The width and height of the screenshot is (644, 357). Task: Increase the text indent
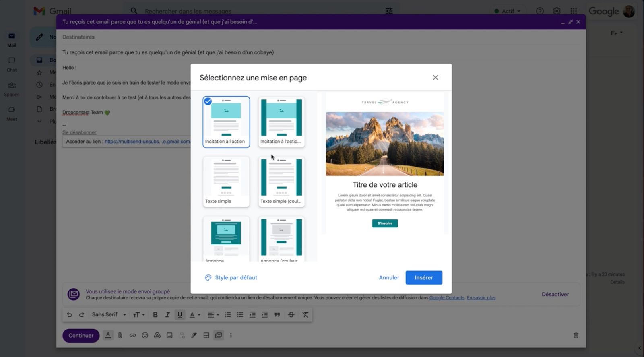(x=264, y=315)
